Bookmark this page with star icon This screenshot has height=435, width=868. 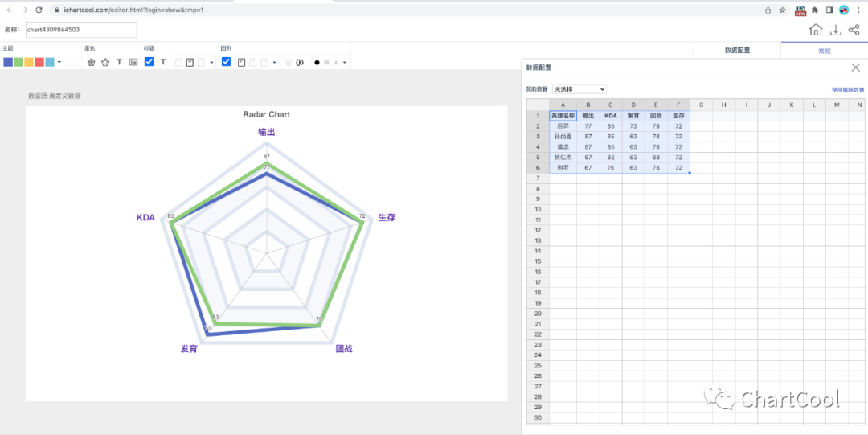(782, 10)
